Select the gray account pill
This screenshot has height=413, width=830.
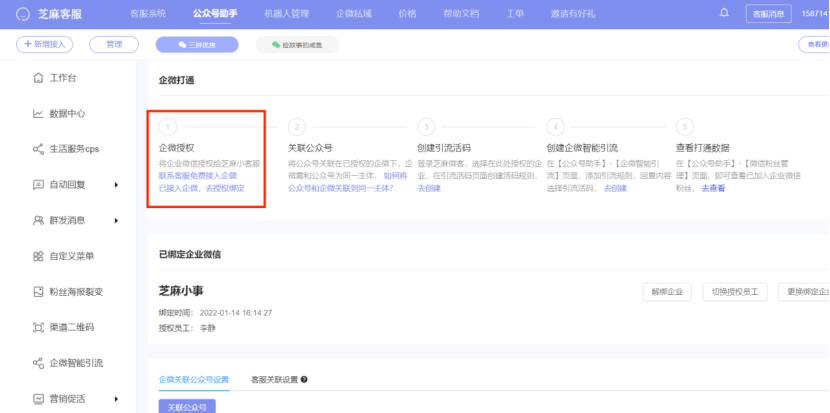(297, 45)
